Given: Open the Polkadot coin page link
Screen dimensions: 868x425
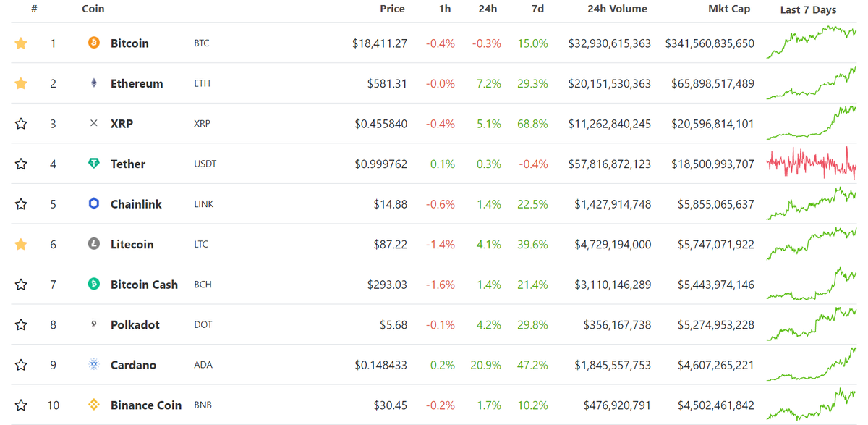Looking at the screenshot, I should point(135,324).
